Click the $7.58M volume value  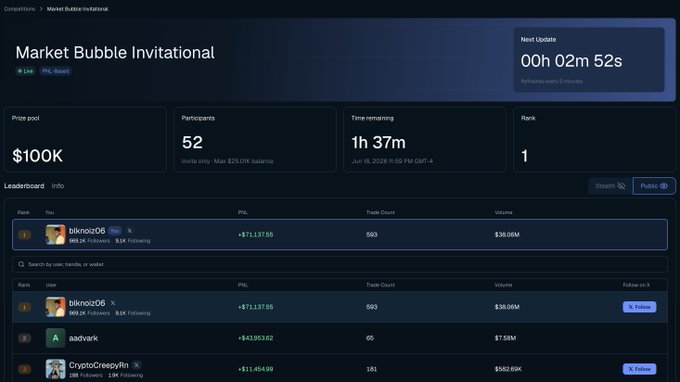click(x=505, y=338)
